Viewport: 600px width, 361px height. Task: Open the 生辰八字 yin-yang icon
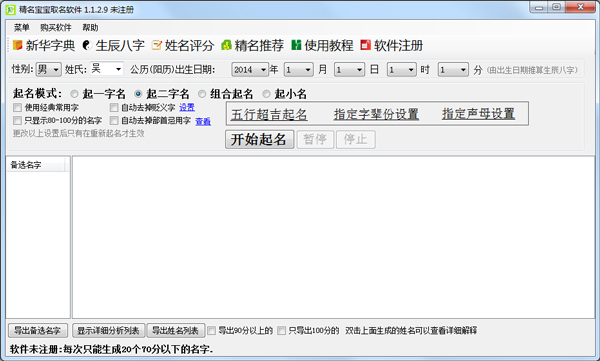click(86, 46)
